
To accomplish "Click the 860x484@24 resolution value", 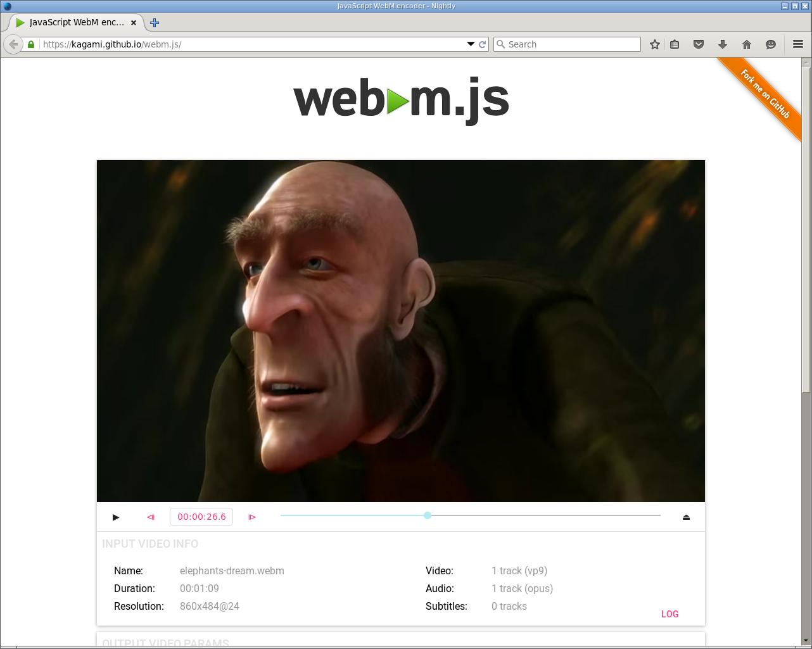I will pyautogui.click(x=210, y=606).
